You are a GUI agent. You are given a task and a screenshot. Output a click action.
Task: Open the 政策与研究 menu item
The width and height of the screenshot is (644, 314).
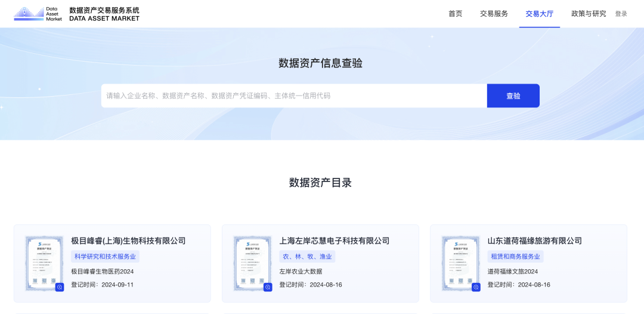588,14
